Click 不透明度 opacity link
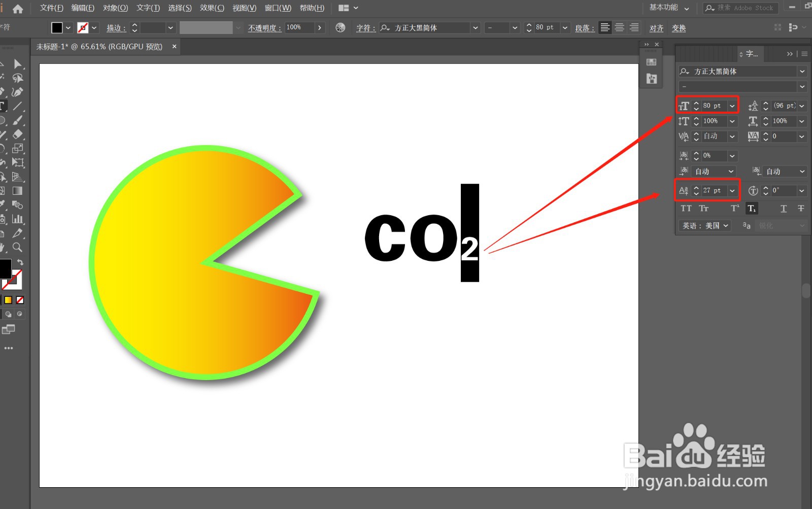 click(x=264, y=28)
